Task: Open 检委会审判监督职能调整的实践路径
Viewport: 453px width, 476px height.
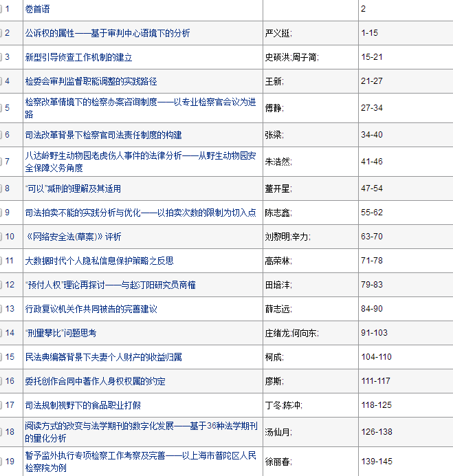Action: click(91, 81)
